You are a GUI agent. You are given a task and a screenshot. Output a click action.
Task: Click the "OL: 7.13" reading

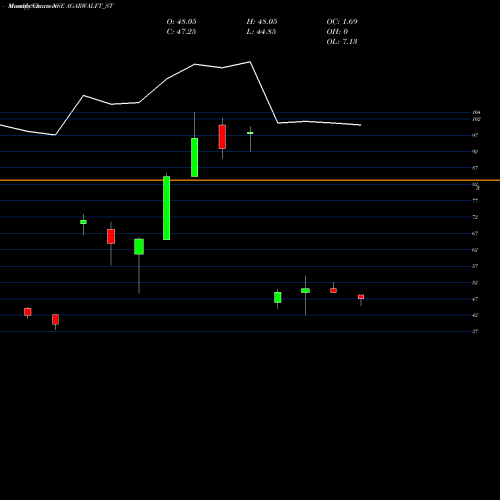342,42
